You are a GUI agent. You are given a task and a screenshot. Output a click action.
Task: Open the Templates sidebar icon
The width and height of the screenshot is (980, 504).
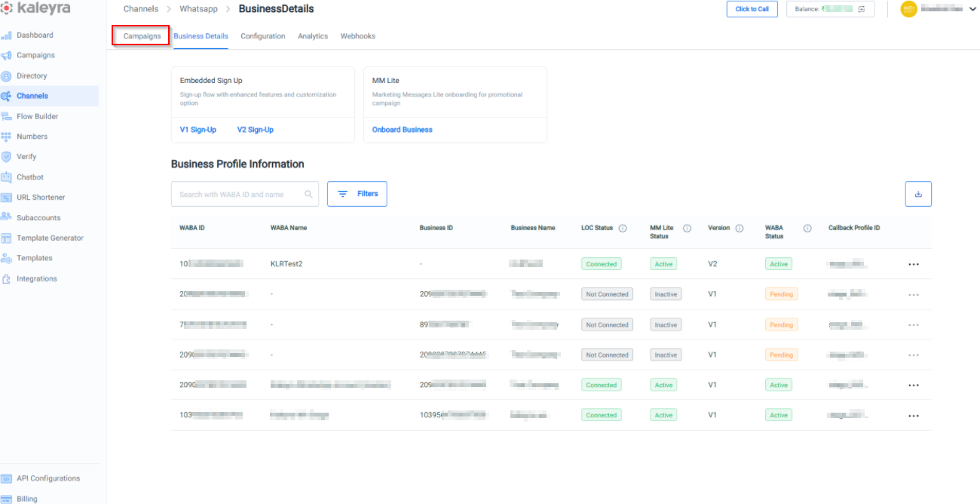(7, 258)
